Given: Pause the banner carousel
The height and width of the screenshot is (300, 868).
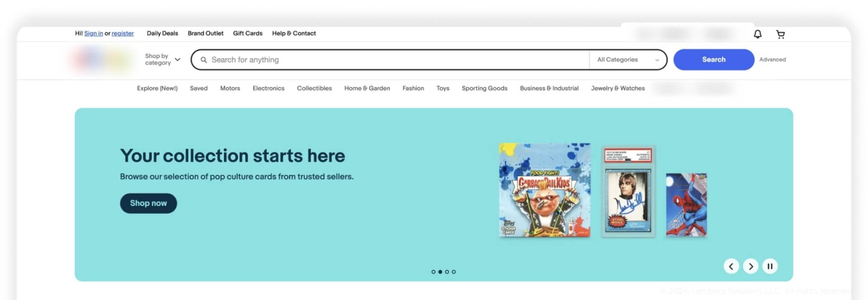Looking at the screenshot, I should pos(770,266).
